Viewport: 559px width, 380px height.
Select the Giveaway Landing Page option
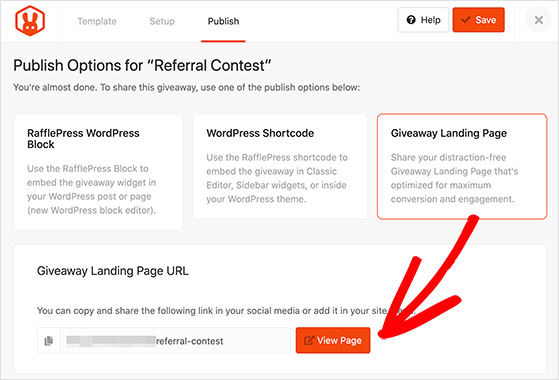462,166
